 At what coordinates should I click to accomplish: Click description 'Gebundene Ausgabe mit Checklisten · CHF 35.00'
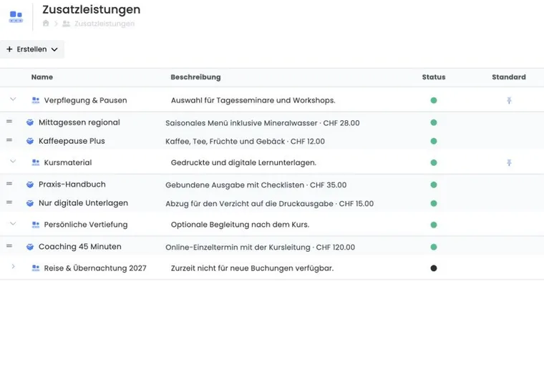tap(256, 185)
